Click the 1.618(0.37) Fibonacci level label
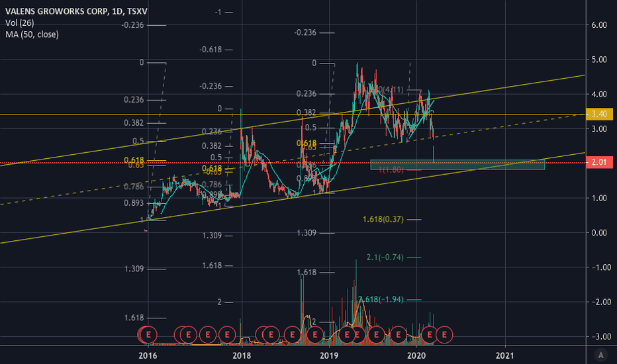 coord(383,219)
